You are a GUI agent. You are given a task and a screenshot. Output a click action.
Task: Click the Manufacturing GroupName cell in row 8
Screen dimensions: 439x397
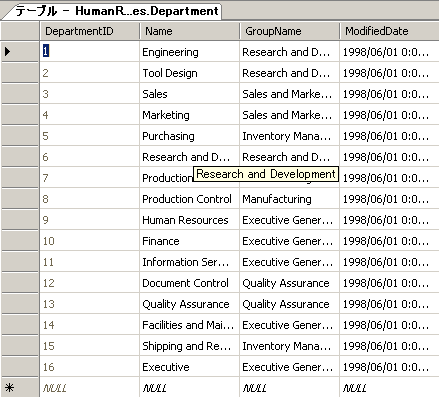(289, 199)
